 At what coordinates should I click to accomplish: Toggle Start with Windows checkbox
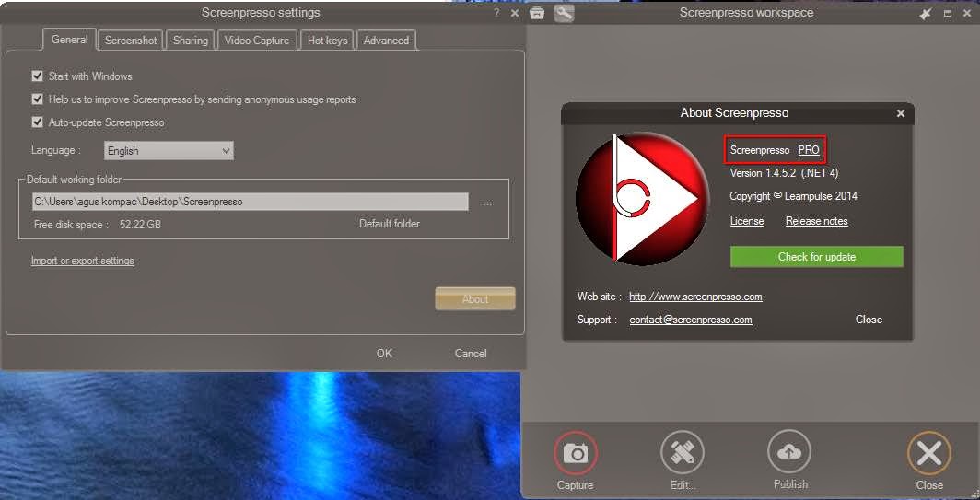point(38,76)
